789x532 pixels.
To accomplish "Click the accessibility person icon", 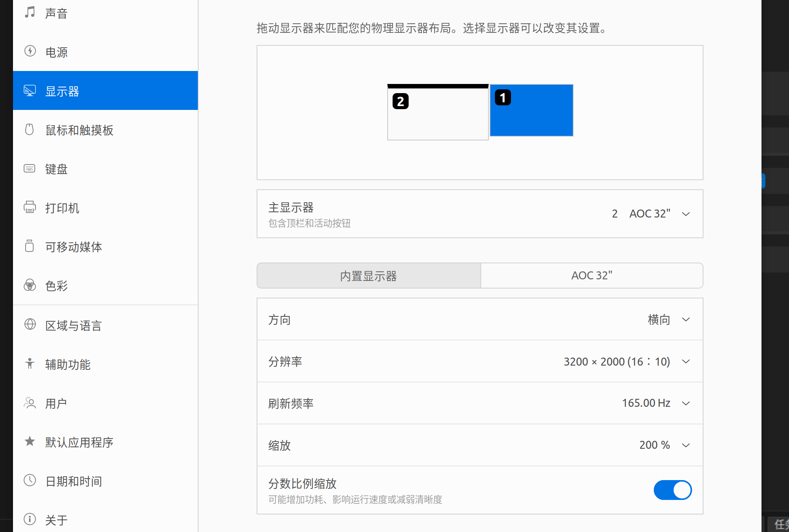I will pos(30,364).
